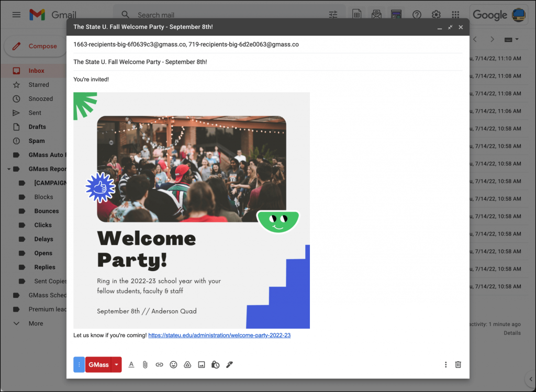Screen dimensions: 536x392
Task: Insert files from Google Drive
Action: pyautogui.click(x=187, y=364)
